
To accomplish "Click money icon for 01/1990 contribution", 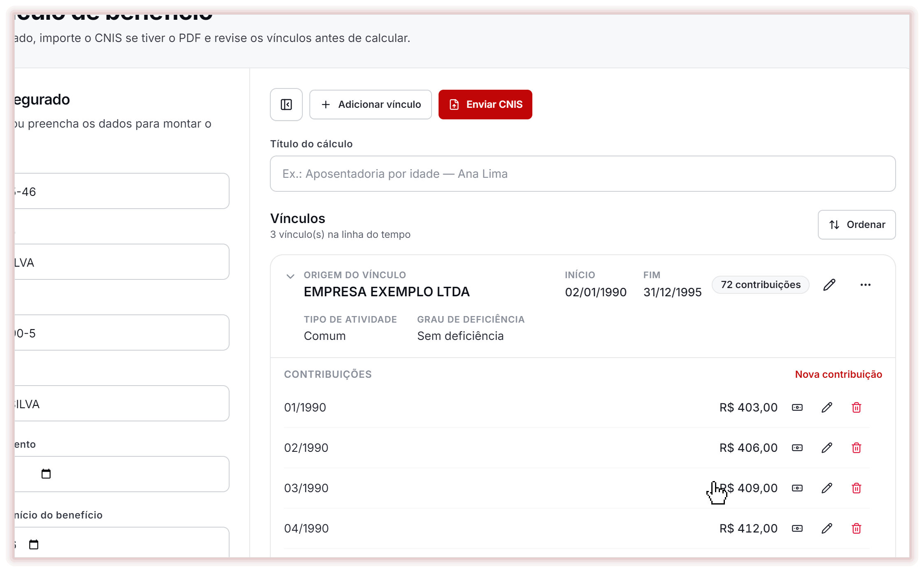I will (x=797, y=407).
